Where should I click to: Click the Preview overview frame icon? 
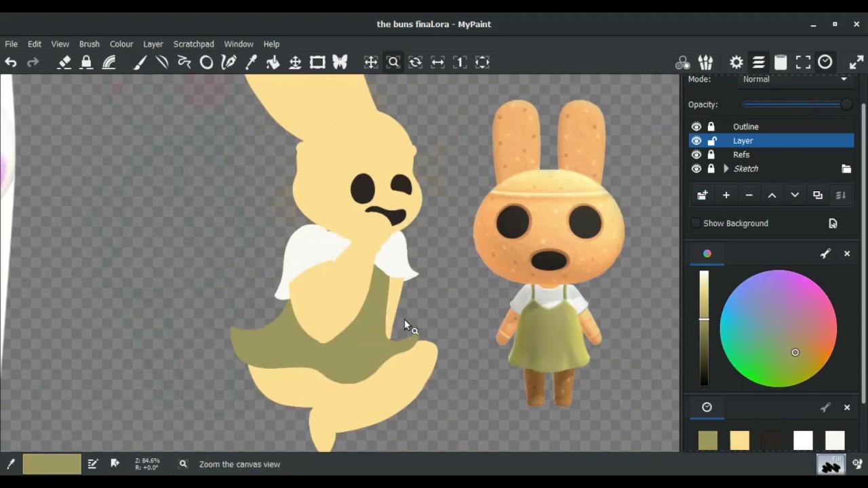(x=803, y=62)
